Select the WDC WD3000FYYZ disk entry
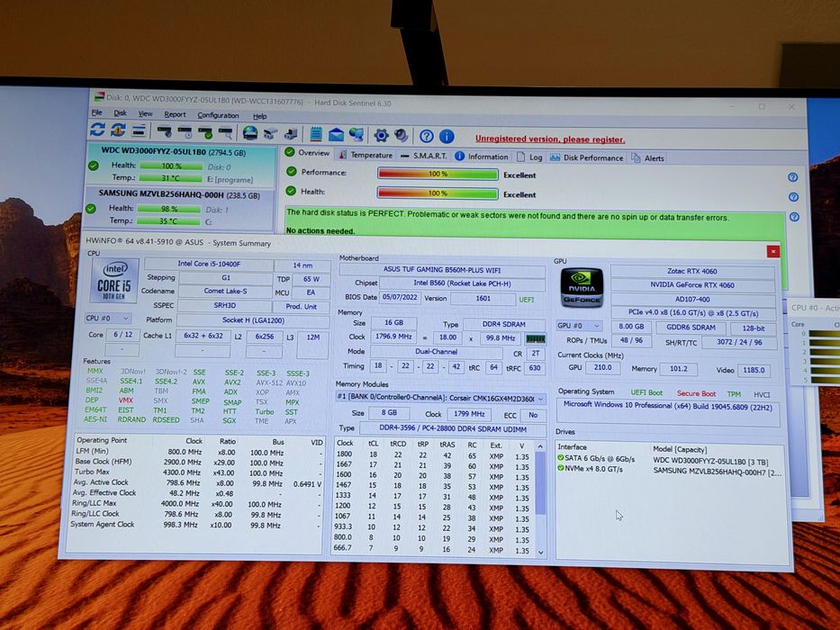Viewport: 840px width, 630px height. [x=181, y=165]
